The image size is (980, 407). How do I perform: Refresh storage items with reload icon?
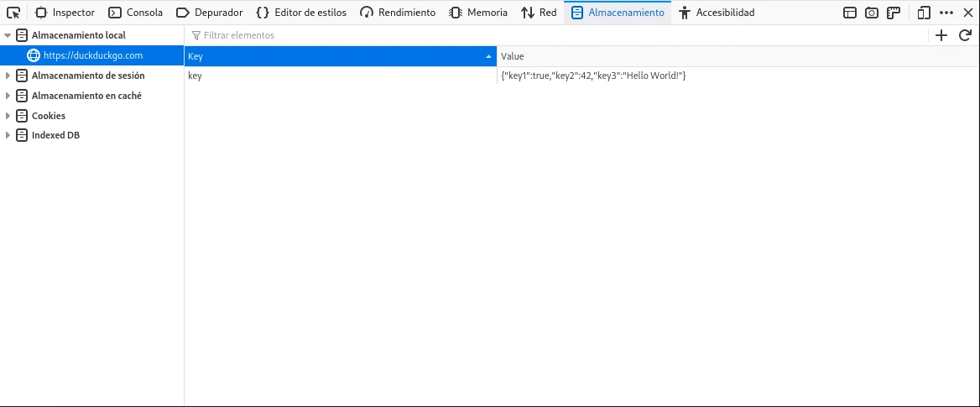[x=965, y=35]
